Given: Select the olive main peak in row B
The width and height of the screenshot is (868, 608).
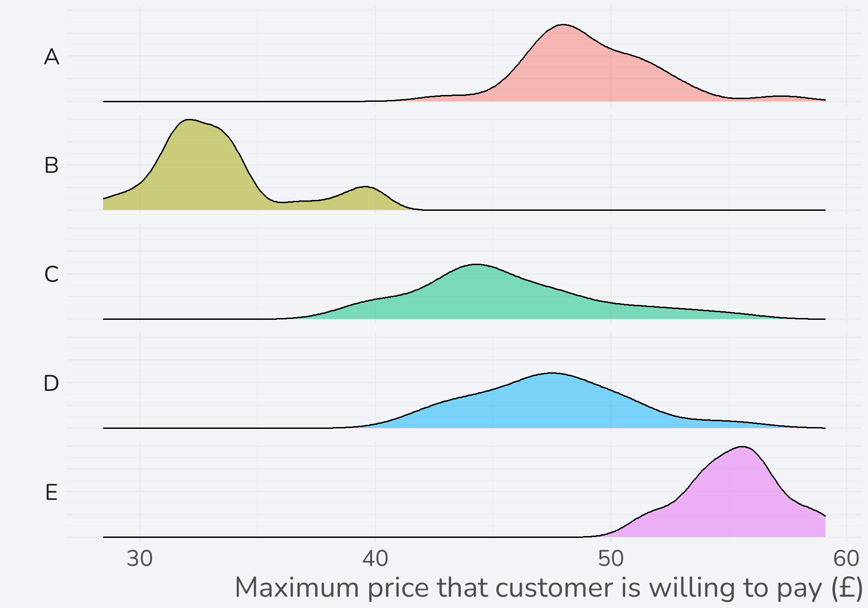Looking at the screenshot, I should (199, 167).
